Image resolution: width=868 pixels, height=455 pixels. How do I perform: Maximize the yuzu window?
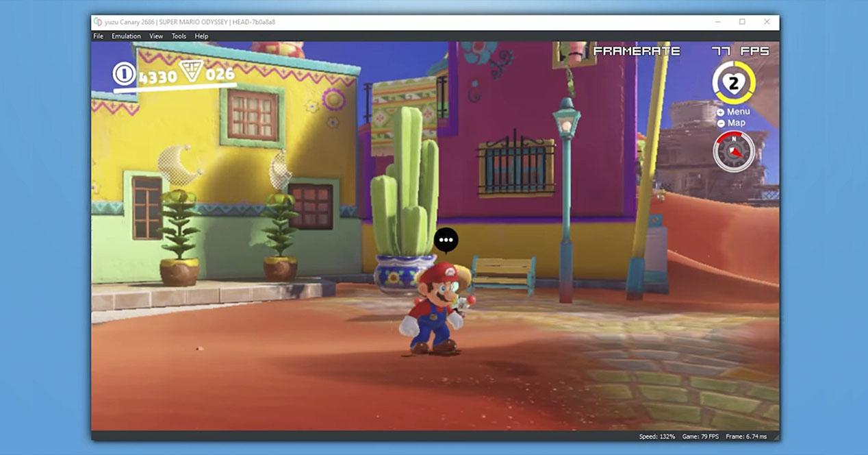click(742, 22)
